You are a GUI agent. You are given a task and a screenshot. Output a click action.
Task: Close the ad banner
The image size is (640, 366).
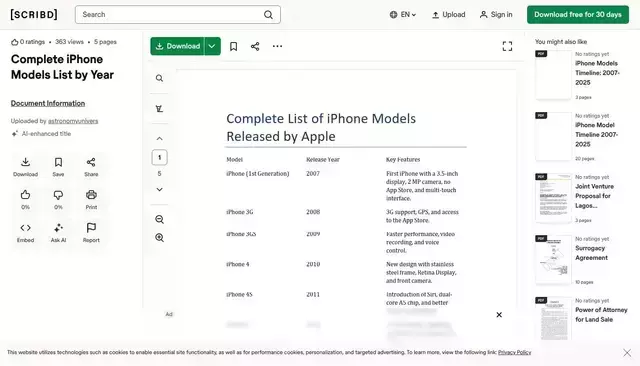coord(499,315)
